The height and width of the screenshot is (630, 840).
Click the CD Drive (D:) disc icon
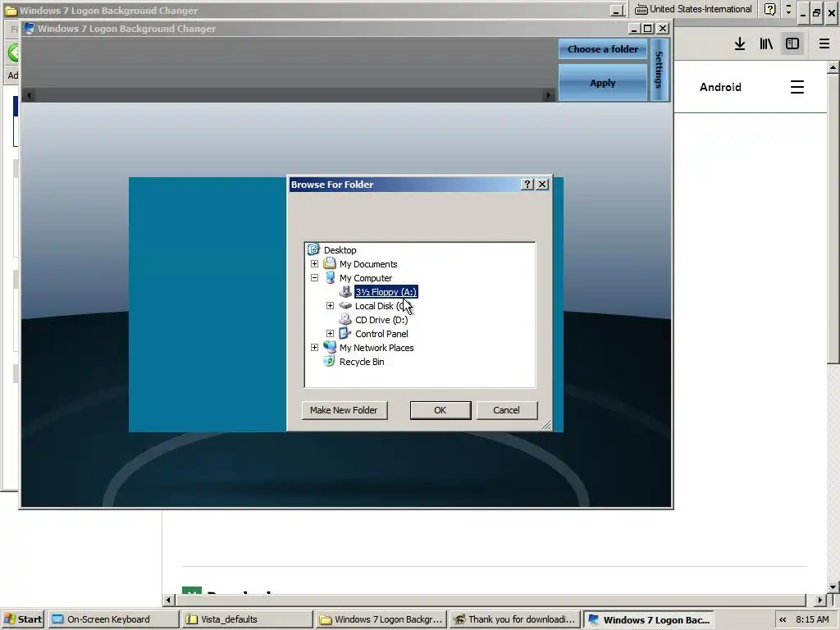click(345, 319)
